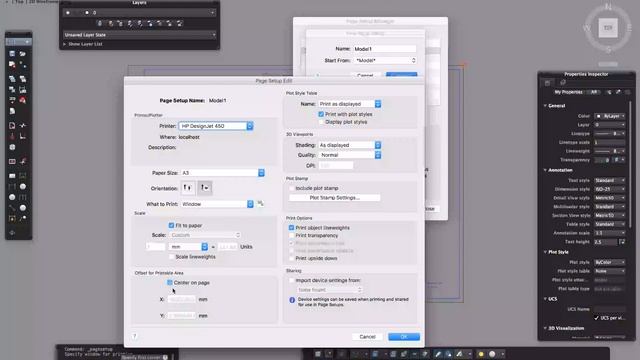The height and width of the screenshot is (360, 640).
Task: Enable Display plot styles
Action: point(321,122)
